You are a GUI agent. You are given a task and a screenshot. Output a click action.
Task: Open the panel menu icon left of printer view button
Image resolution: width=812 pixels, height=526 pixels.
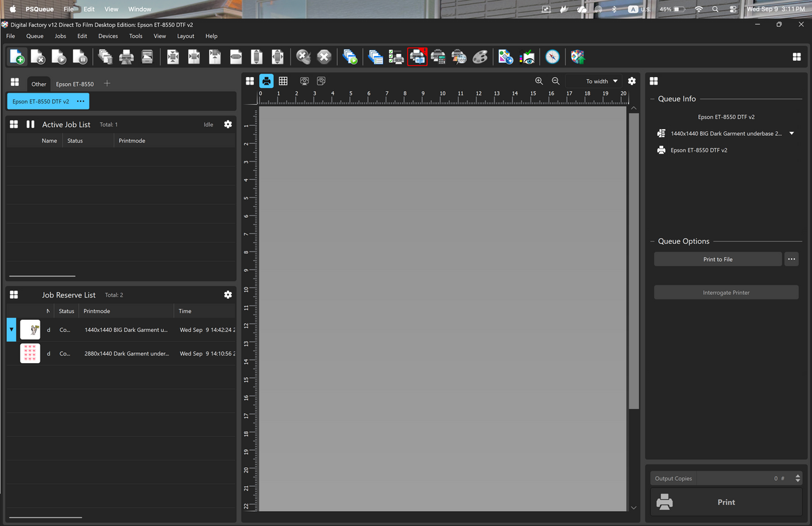click(250, 81)
